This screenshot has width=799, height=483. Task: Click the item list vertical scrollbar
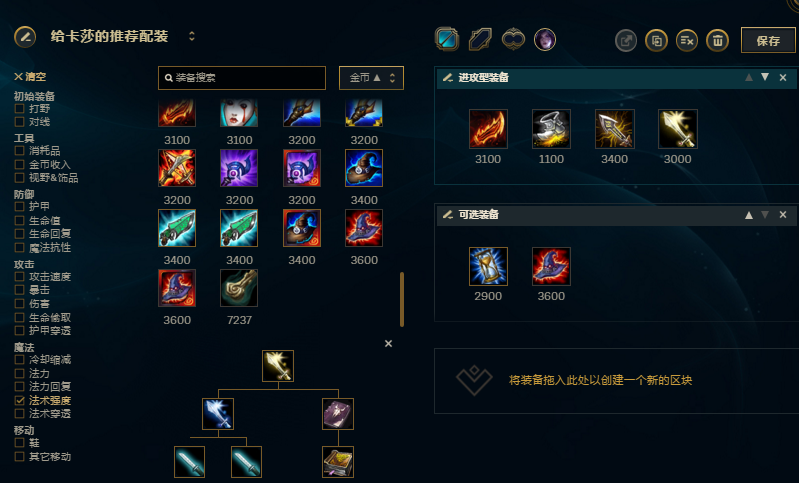click(x=402, y=299)
